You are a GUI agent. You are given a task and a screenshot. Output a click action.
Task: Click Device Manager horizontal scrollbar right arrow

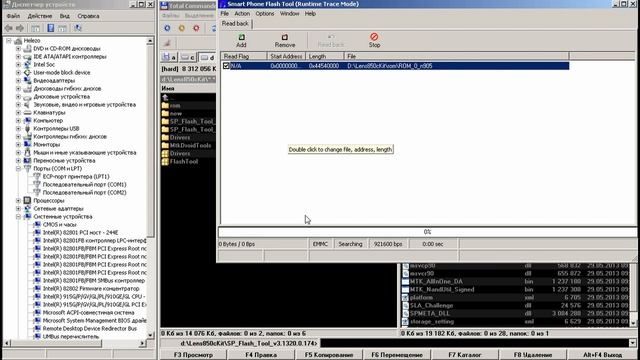142,343
